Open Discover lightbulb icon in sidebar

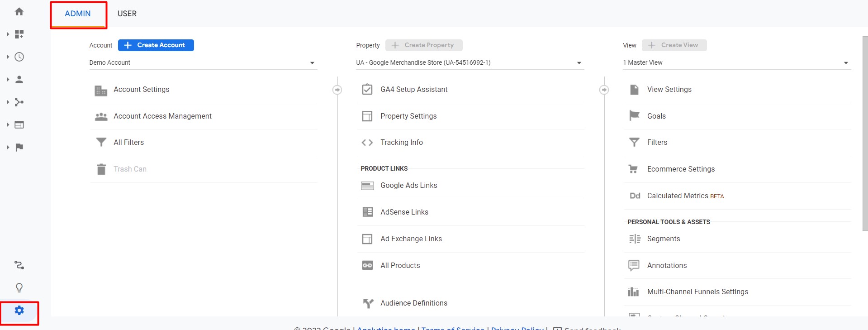point(19,288)
